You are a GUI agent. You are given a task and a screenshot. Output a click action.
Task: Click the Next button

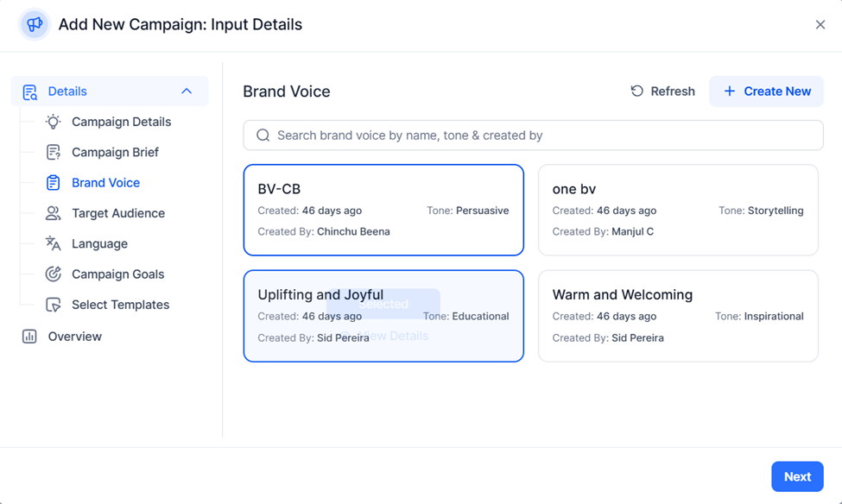coord(797,476)
